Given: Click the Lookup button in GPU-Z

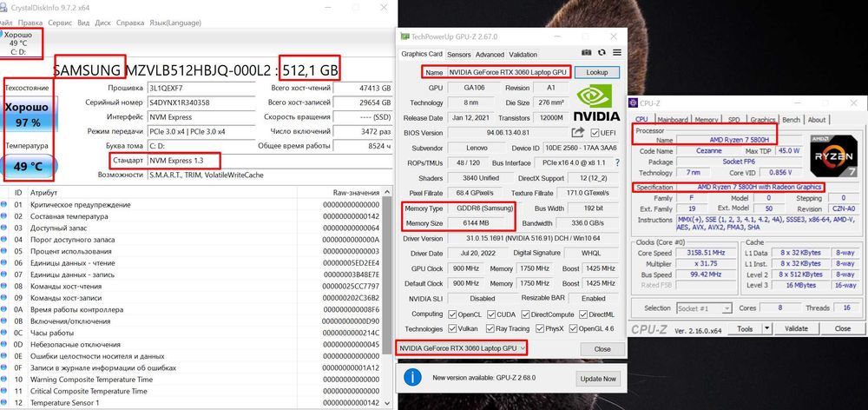Looking at the screenshot, I should click(x=597, y=72).
